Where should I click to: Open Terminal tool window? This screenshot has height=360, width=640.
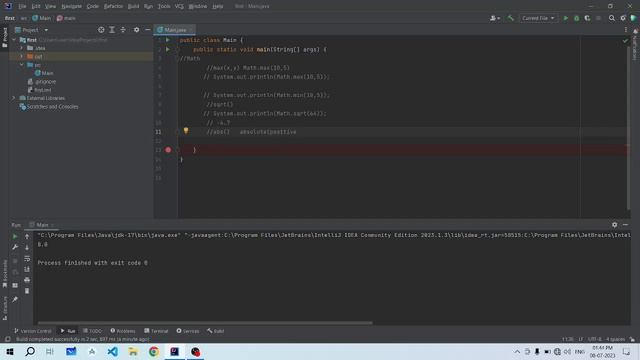point(156,331)
